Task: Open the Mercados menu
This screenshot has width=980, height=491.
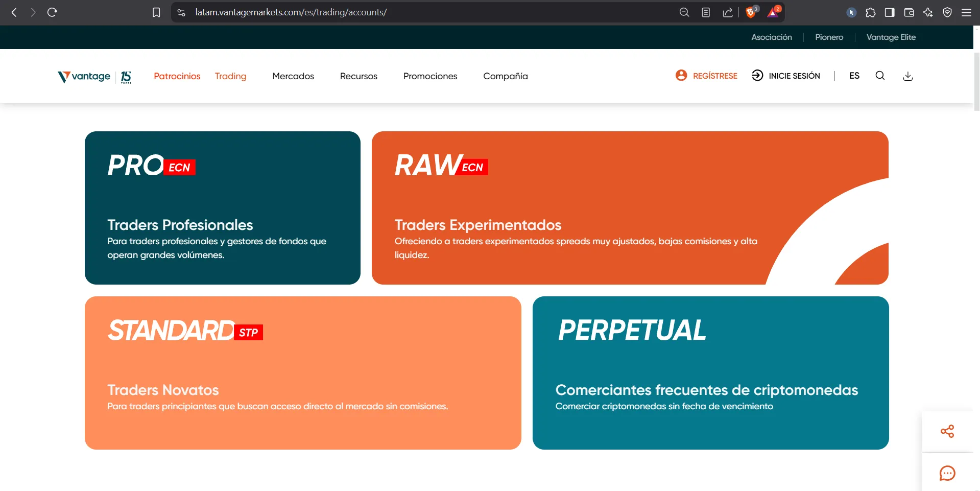Action: (x=293, y=76)
